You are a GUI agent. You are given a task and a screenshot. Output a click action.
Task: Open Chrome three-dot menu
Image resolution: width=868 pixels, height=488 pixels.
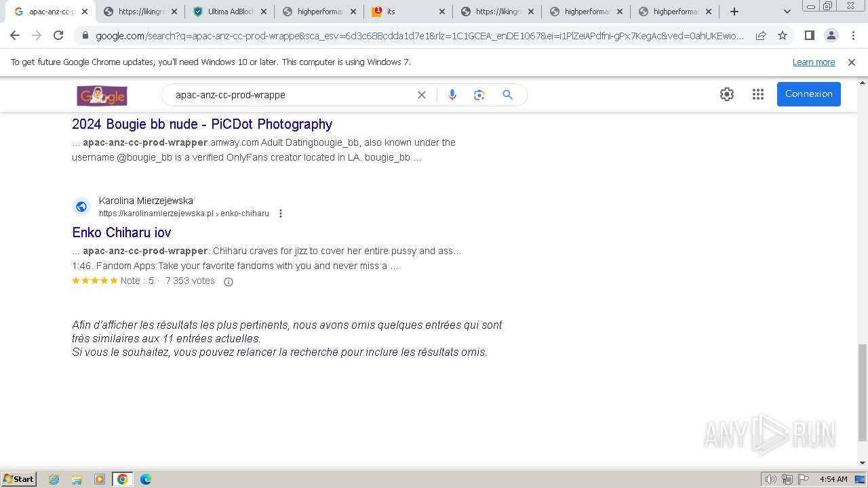pyautogui.click(x=853, y=35)
